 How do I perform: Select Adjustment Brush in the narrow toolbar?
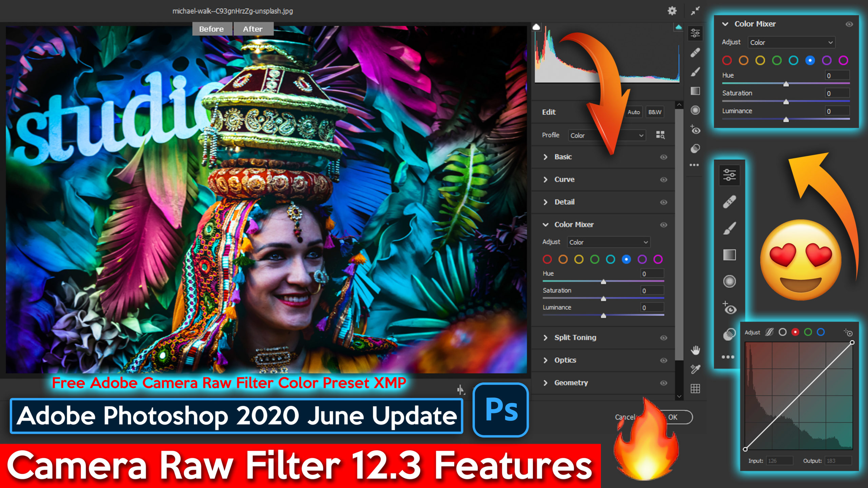pyautogui.click(x=695, y=72)
